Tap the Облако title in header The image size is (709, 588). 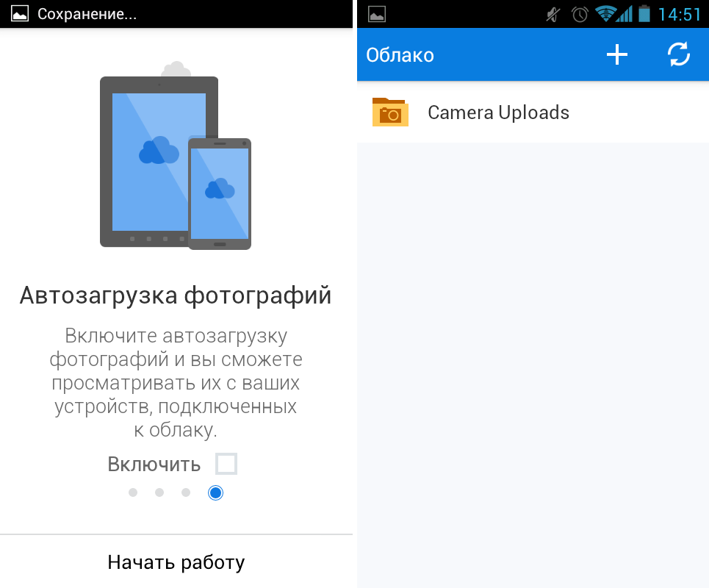tap(400, 55)
